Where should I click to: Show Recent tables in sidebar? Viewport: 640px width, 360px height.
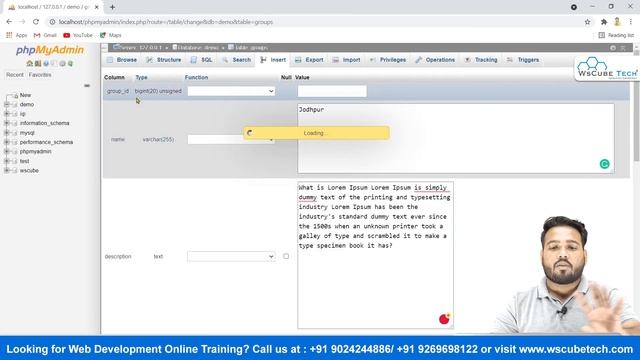click(x=15, y=75)
